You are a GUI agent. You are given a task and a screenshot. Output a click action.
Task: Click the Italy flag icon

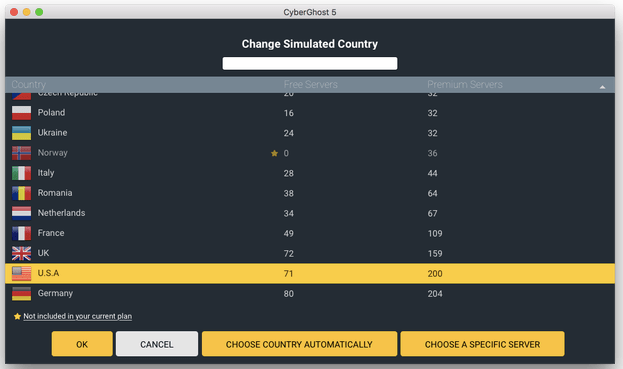click(21, 173)
